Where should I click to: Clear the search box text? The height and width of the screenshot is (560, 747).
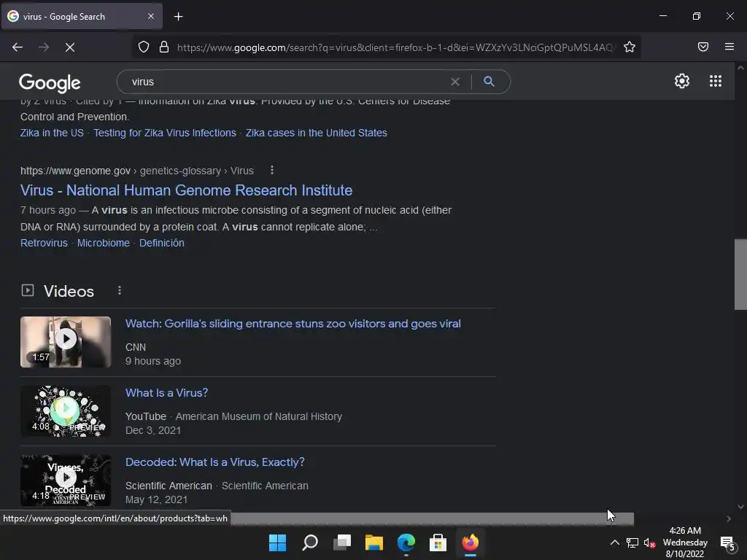click(455, 82)
